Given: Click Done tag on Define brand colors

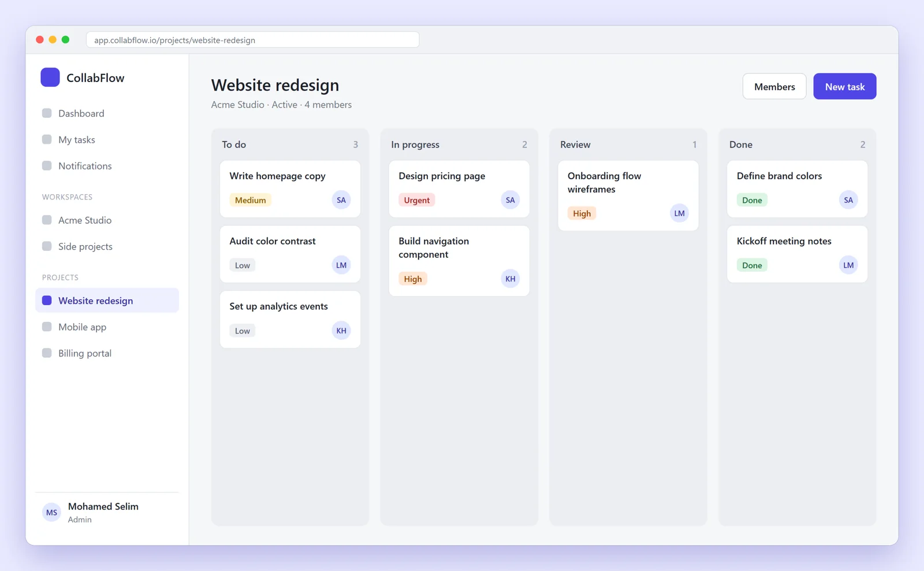Looking at the screenshot, I should click(752, 200).
